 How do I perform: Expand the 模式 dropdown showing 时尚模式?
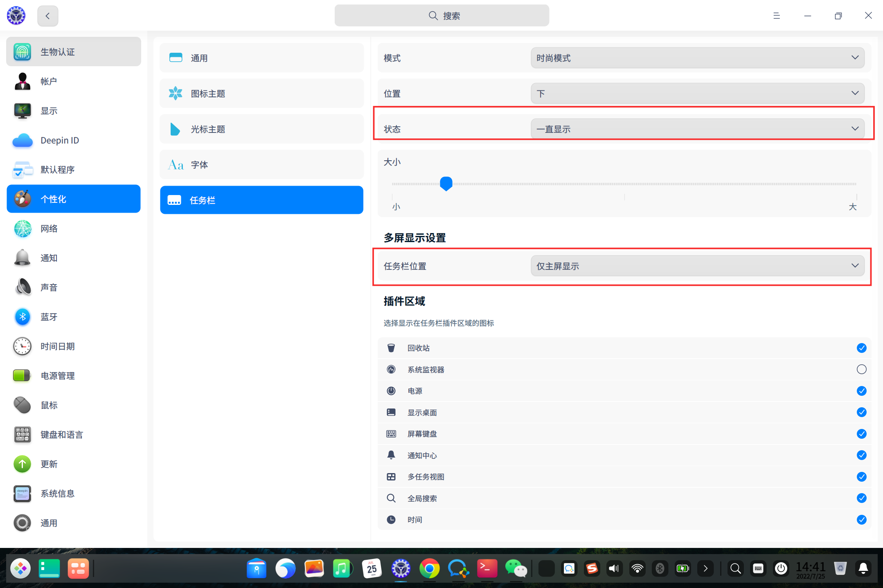point(697,58)
